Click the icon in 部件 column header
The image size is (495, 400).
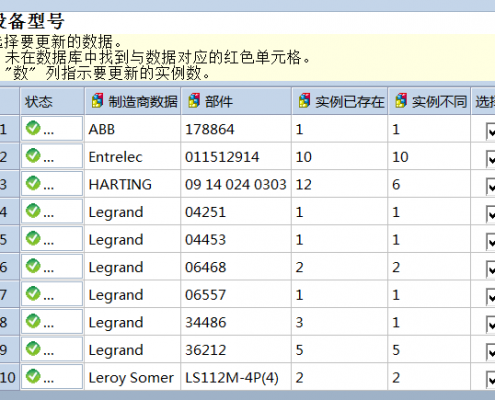pos(194,101)
